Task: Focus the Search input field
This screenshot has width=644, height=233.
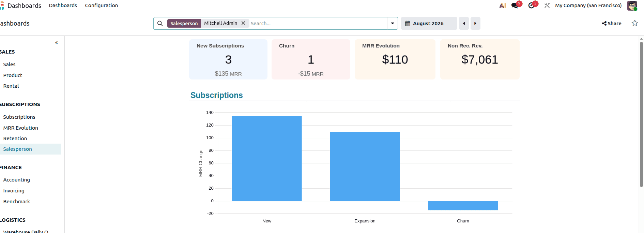Action: click(x=318, y=23)
